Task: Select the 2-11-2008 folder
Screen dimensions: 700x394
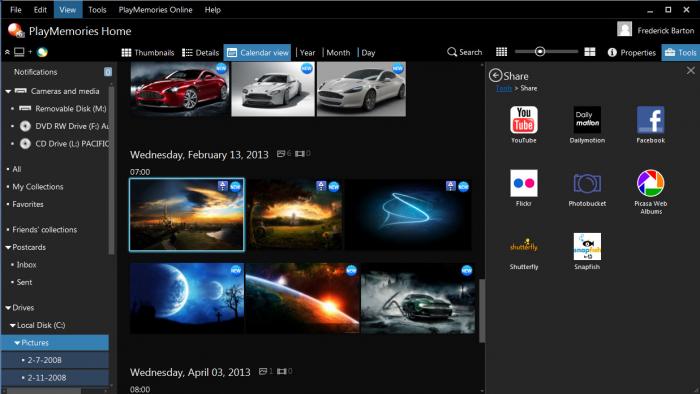Action: coord(54,377)
